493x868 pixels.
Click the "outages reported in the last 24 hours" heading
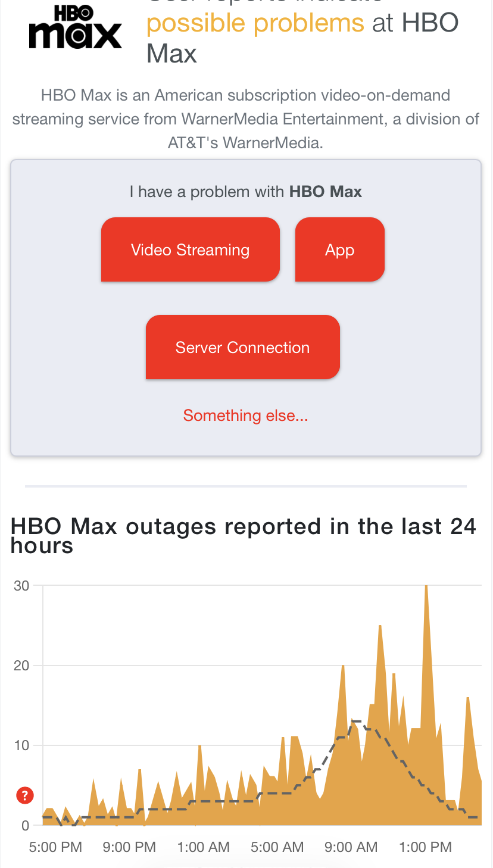(x=243, y=536)
